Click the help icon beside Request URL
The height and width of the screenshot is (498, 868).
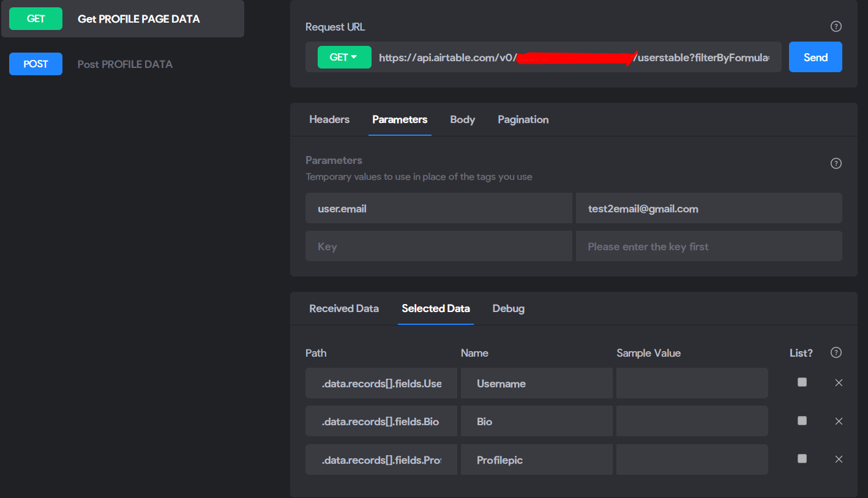836,26
